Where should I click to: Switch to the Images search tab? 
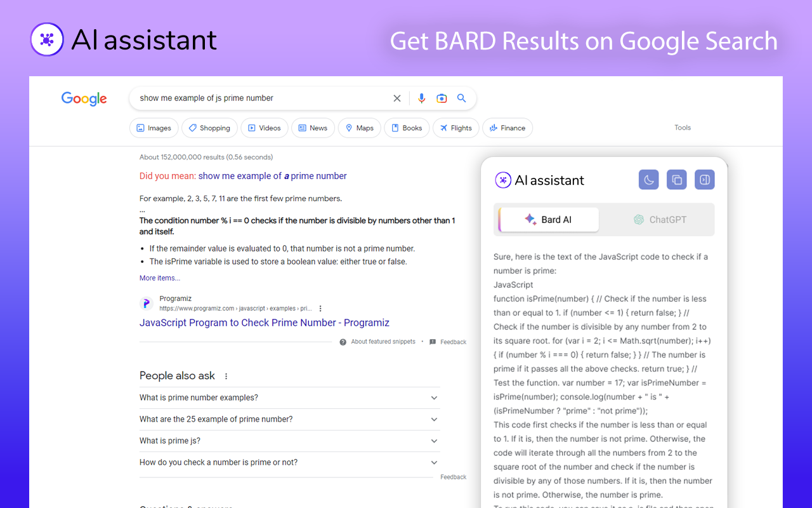pyautogui.click(x=154, y=128)
